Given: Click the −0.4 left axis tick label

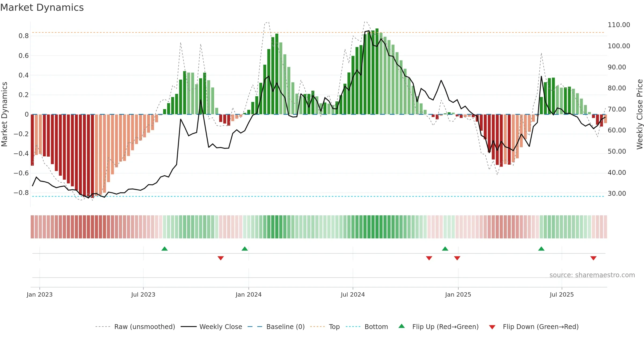Looking at the screenshot, I should (21, 153).
